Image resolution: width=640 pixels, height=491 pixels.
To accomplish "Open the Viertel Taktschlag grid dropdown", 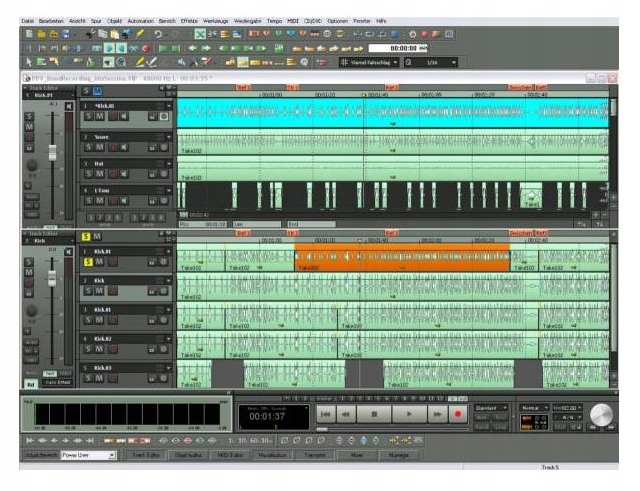I will 369,62.
